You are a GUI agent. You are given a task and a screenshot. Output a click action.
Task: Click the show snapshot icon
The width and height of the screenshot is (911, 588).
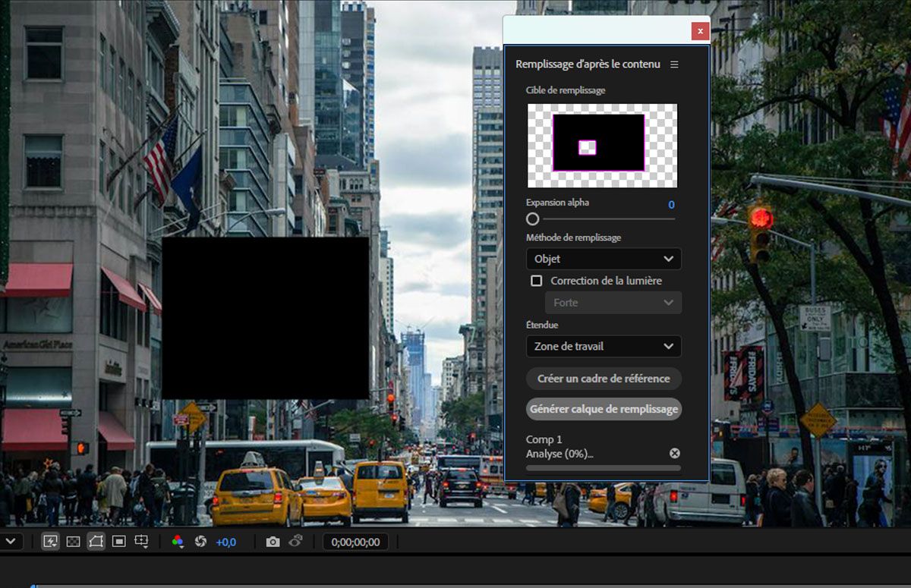point(296,542)
